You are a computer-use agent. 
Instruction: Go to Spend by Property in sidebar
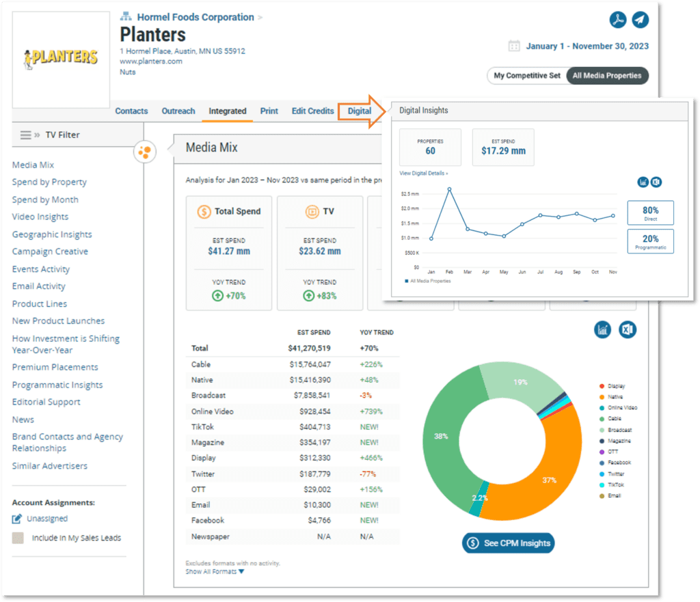[49, 182]
